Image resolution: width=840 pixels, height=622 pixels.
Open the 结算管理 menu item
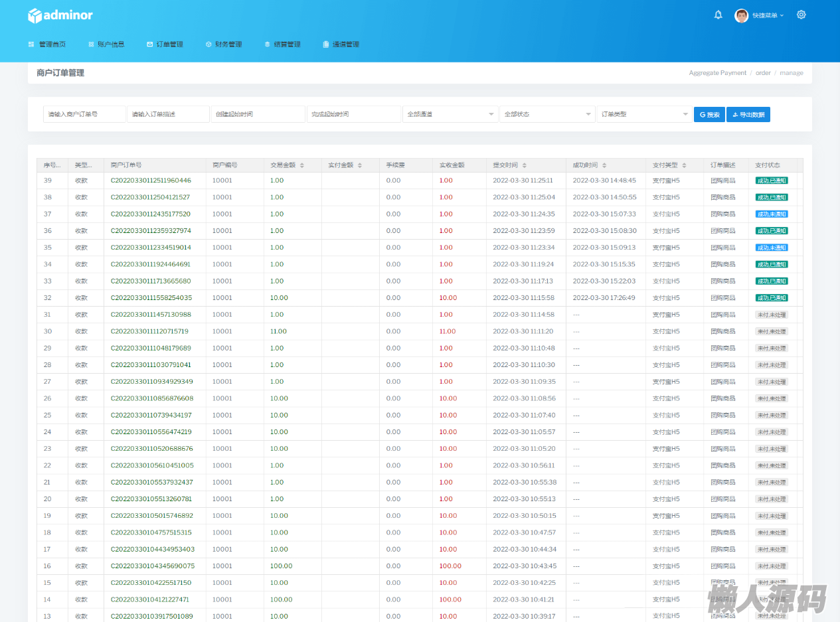tap(282, 44)
